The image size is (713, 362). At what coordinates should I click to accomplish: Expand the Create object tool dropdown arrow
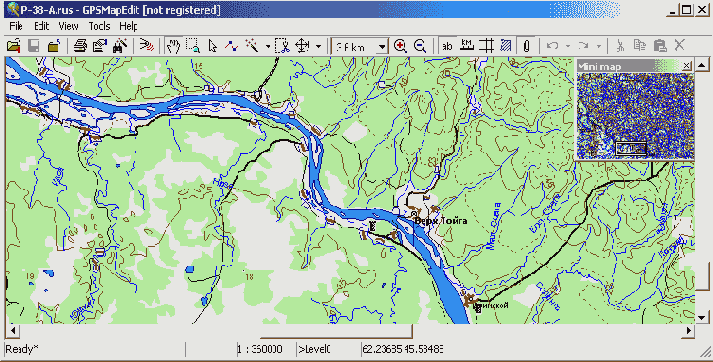pos(267,46)
